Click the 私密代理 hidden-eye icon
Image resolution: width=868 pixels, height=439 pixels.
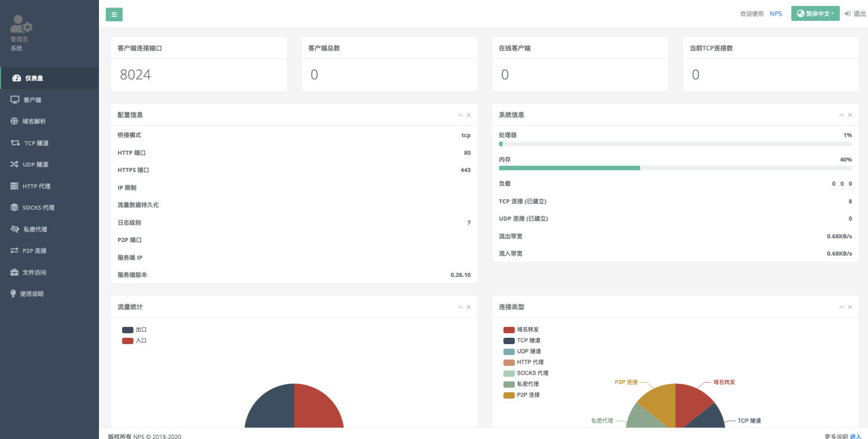[x=15, y=229]
